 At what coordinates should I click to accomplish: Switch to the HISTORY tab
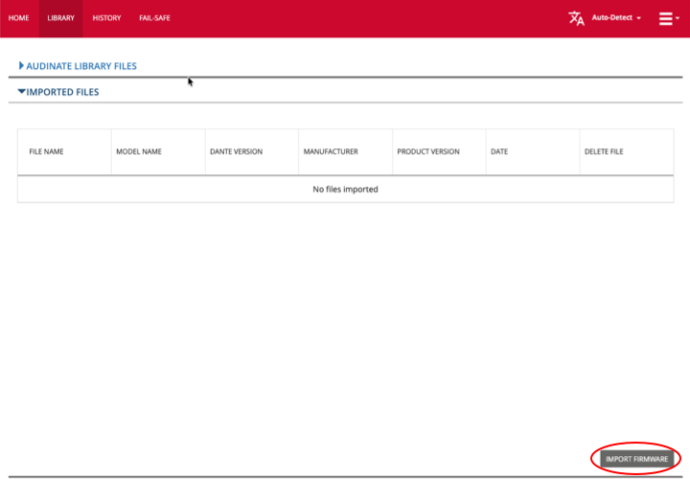point(106,18)
